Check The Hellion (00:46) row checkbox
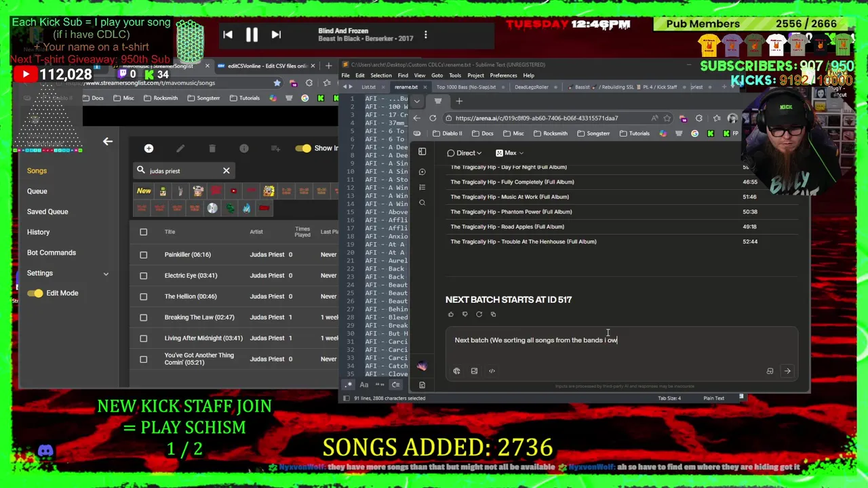This screenshot has width=868, height=488. 143,296
